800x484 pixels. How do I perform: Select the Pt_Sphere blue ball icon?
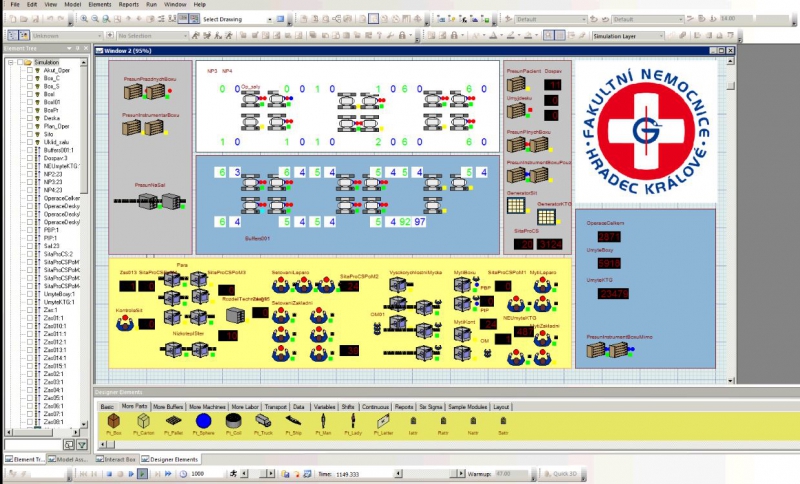tap(203, 422)
